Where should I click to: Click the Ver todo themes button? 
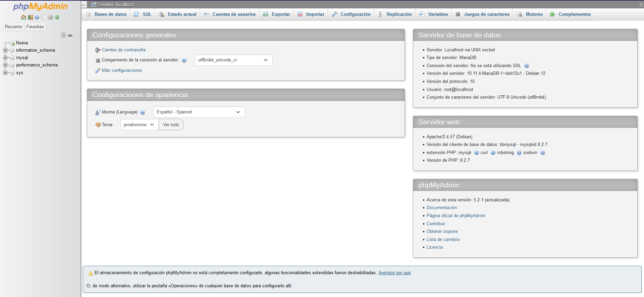click(x=171, y=125)
